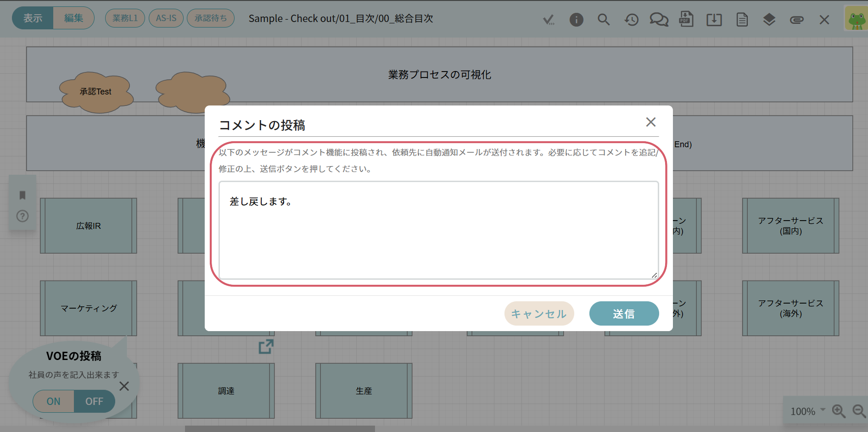Click the frog user avatar
Screen dimensions: 868x432
tap(856, 19)
